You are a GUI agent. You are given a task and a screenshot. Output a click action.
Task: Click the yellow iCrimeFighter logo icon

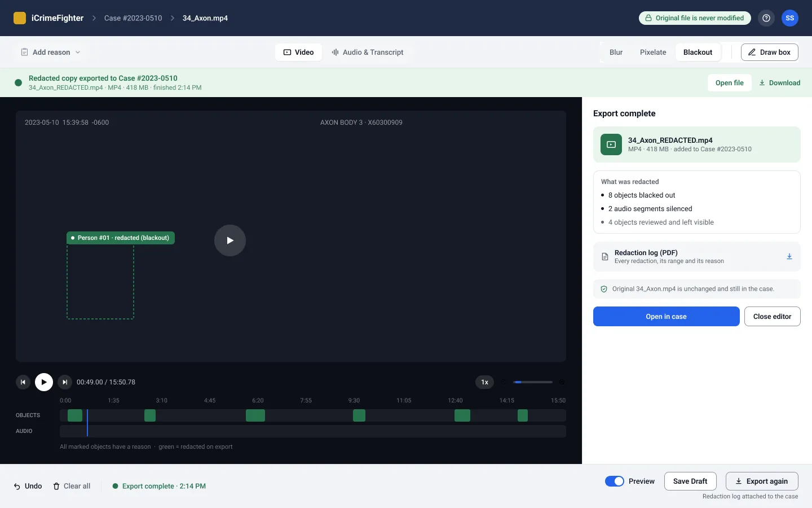coord(20,18)
